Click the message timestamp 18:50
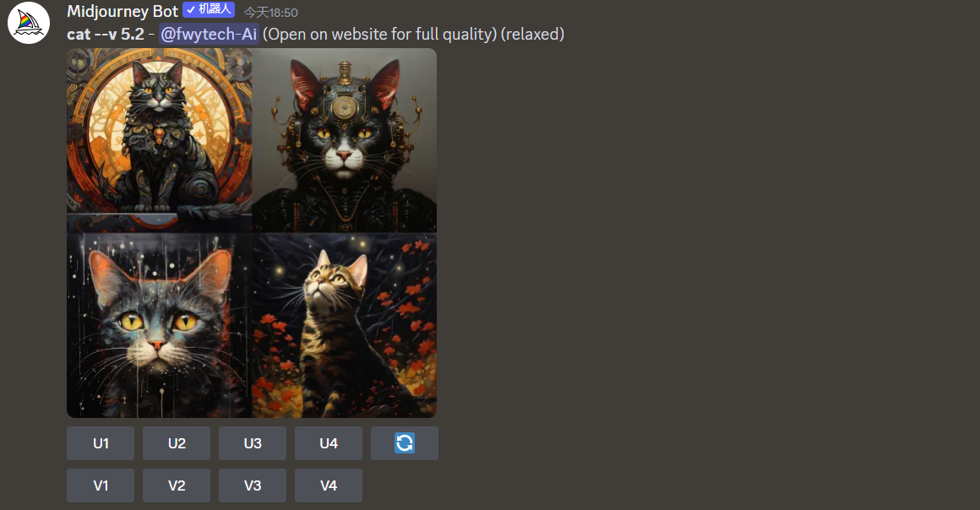 tap(270, 13)
